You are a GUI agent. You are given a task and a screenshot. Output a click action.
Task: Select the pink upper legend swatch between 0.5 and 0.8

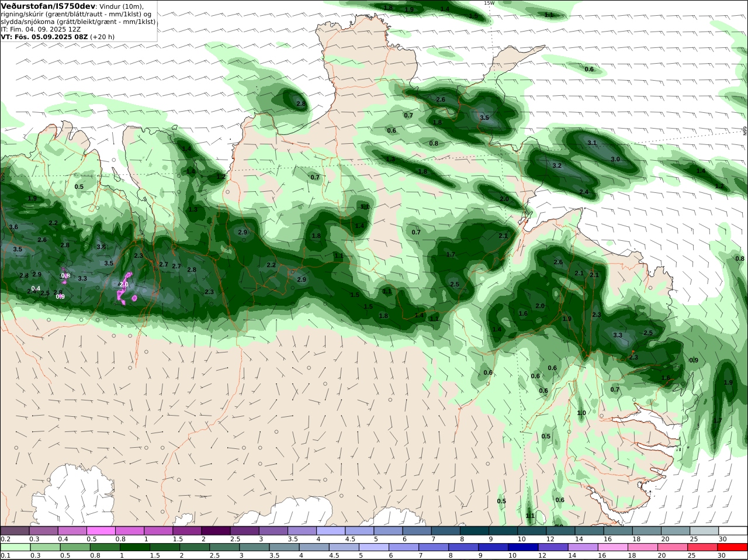pyautogui.click(x=101, y=530)
